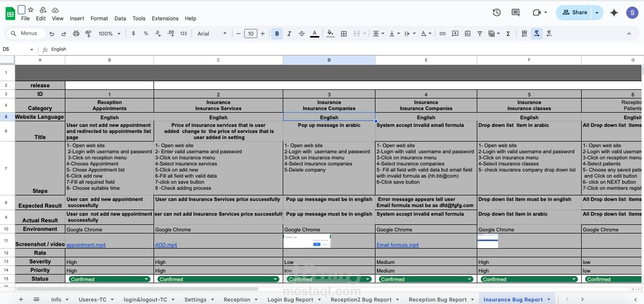
Task: Toggle strikethrough formatting
Action: pyautogui.click(x=302, y=33)
